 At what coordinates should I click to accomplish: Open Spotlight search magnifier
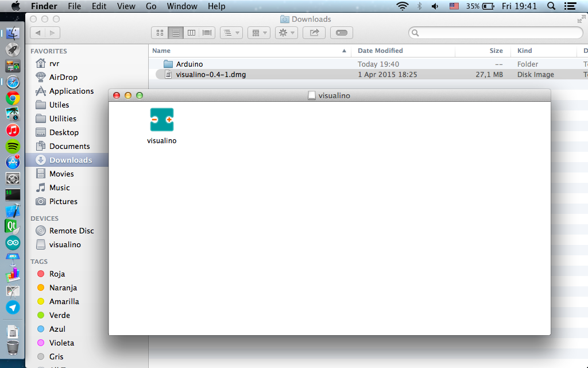tap(551, 6)
